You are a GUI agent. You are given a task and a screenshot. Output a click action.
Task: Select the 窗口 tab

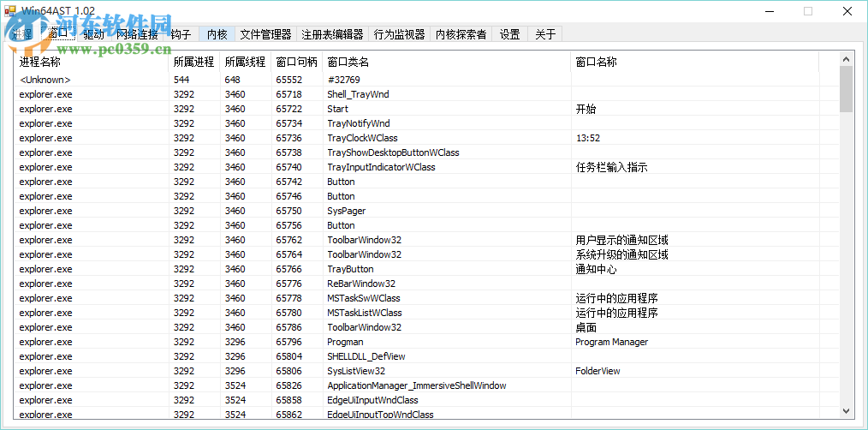[x=57, y=33]
